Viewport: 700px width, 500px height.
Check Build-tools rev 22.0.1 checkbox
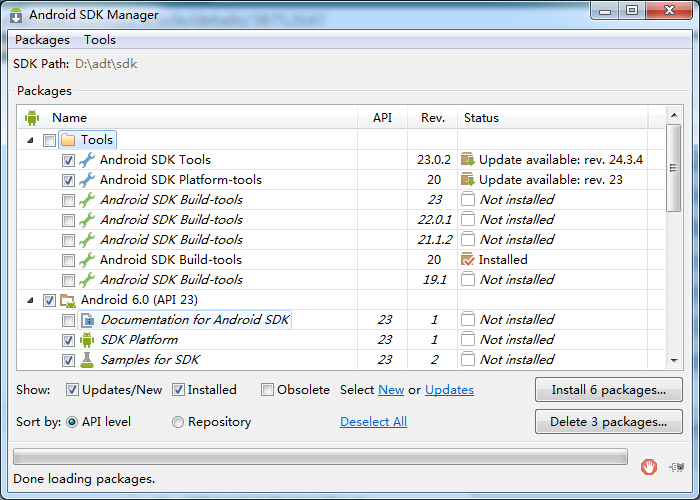(x=68, y=221)
